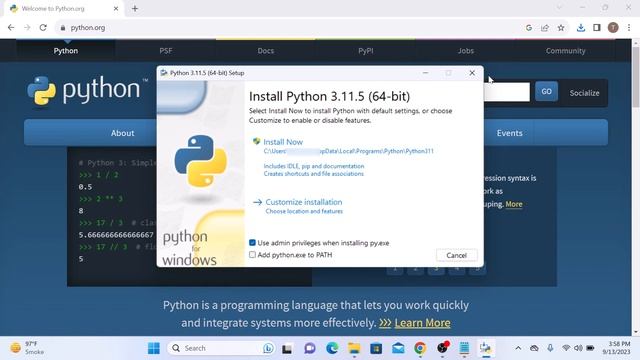The height and width of the screenshot is (360, 640).
Task: Open the weather widget showing Smoke
Action: click(x=27, y=348)
